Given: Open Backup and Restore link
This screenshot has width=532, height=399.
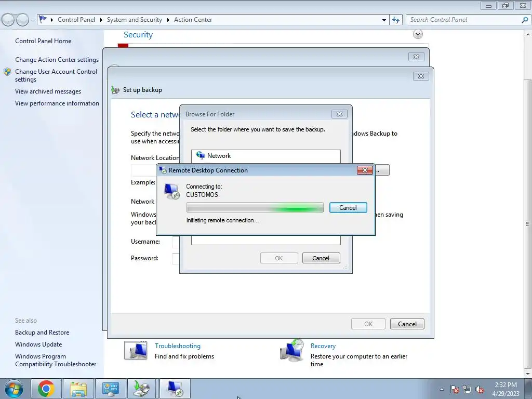Looking at the screenshot, I should point(42,332).
